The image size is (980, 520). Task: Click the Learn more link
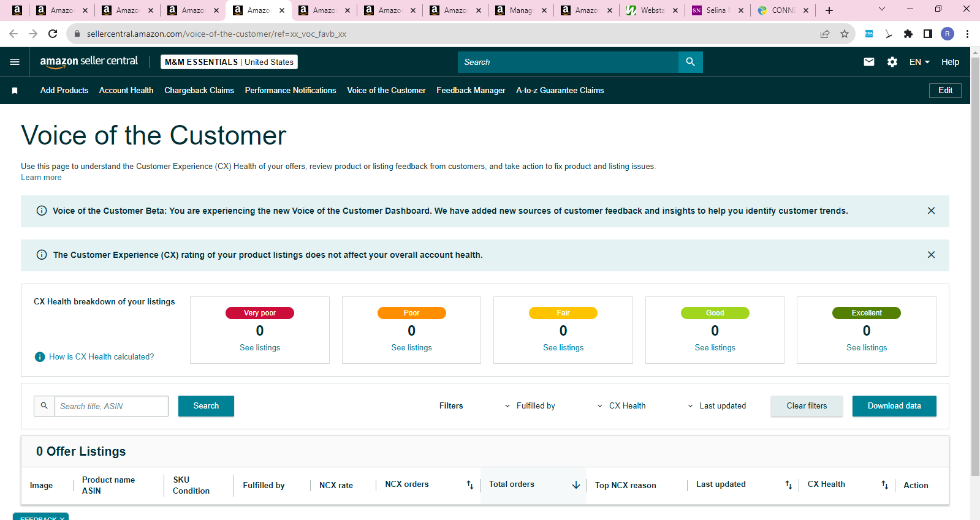coord(41,178)
